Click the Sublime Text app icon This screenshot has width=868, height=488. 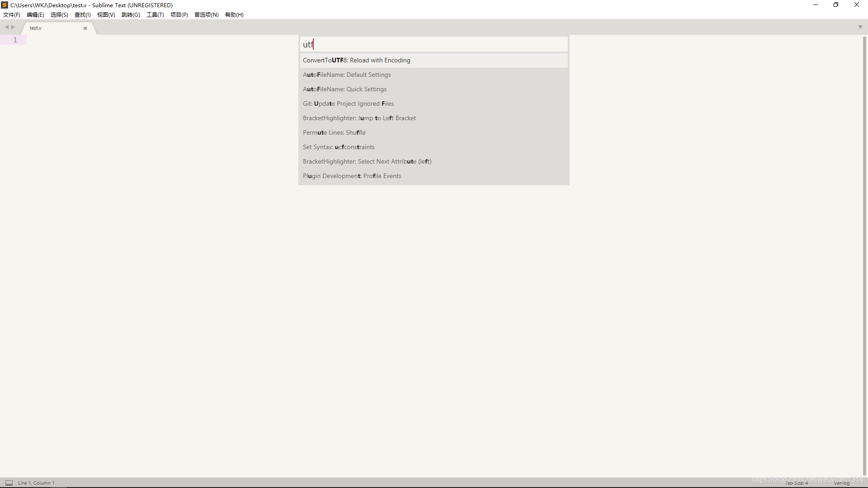point(5,5)
